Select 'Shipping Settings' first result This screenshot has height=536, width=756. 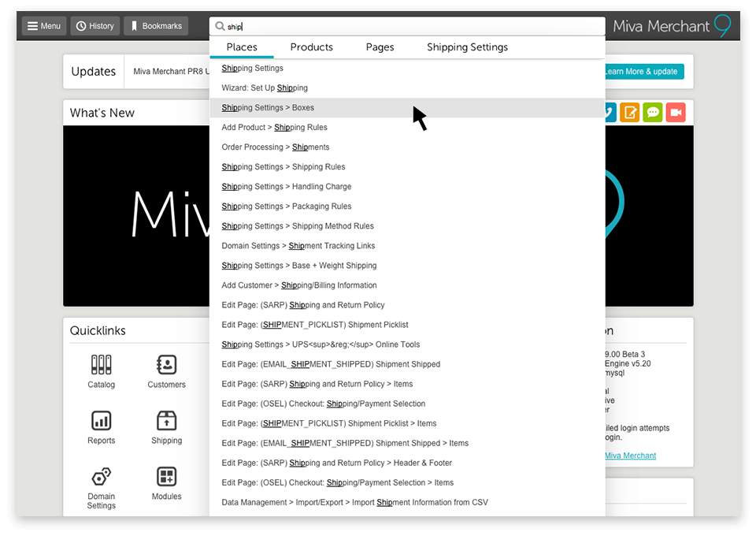tap(407, 68)
